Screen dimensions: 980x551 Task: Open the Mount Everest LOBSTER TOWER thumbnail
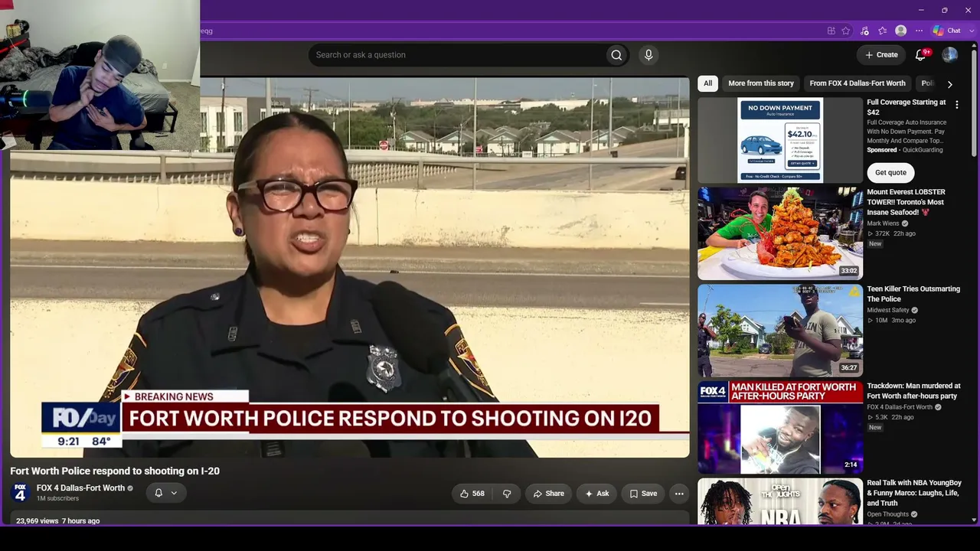point(780,233)
